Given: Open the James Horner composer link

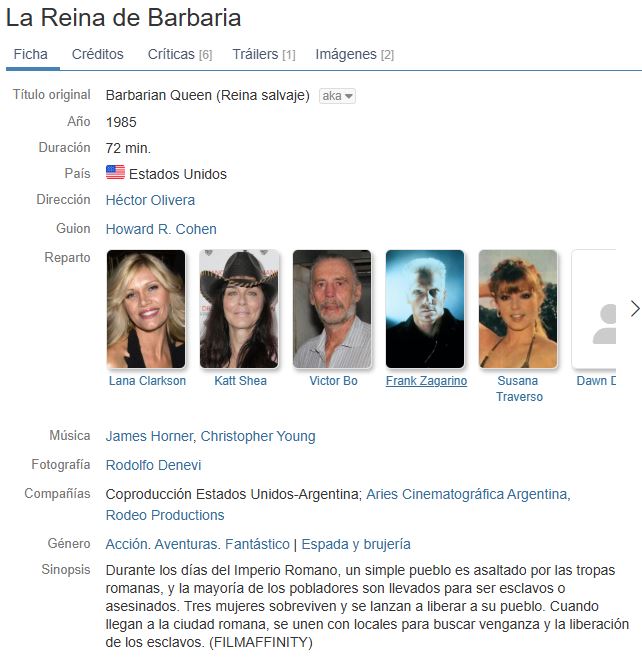Looking at the screenshot, I should point(149,436).
